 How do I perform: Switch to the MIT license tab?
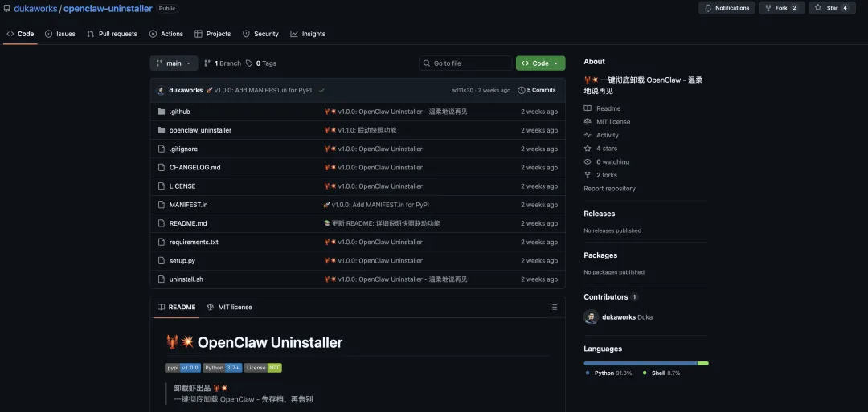coord(229,307)
